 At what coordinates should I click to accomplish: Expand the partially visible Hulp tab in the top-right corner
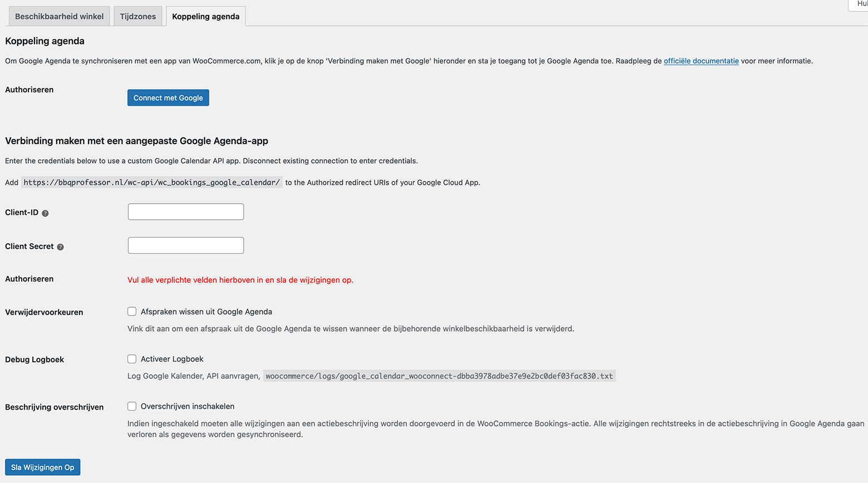[860, 4]
